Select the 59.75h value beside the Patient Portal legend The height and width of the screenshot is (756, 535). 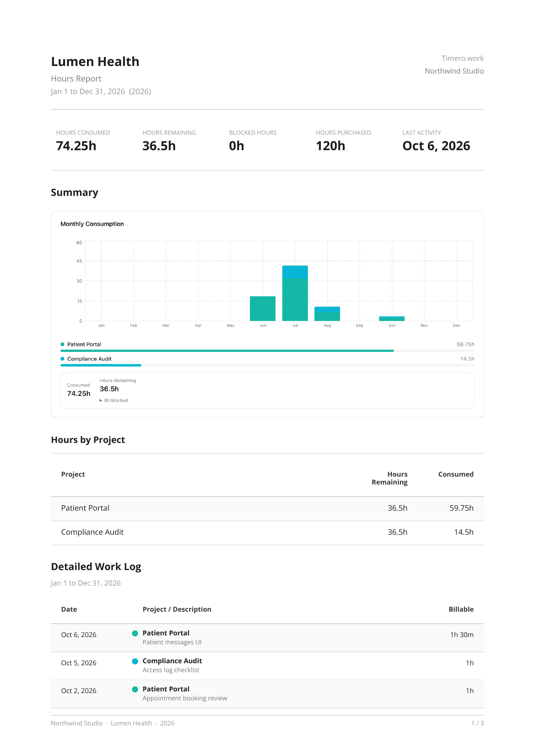coord(466,344)
